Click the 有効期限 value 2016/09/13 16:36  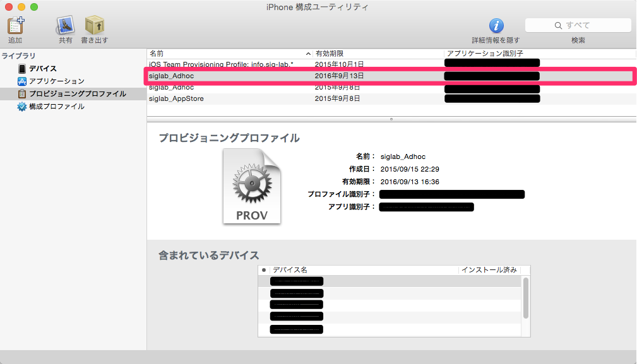410,182
